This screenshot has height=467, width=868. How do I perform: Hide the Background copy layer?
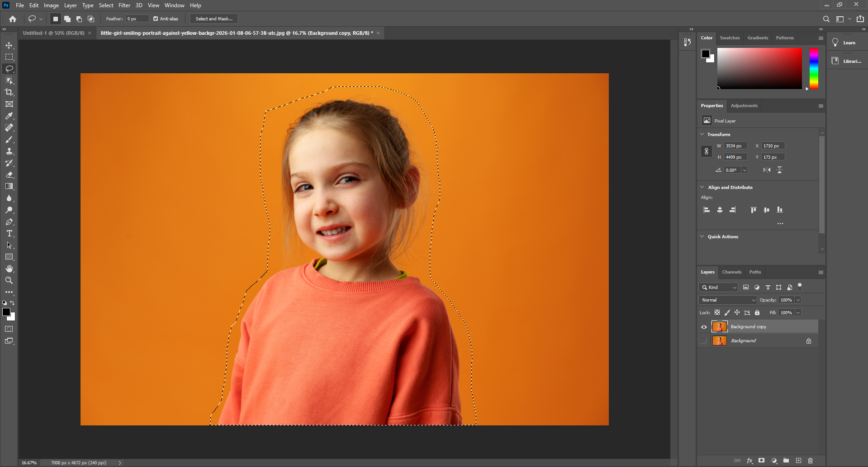[x=704, y=326]
